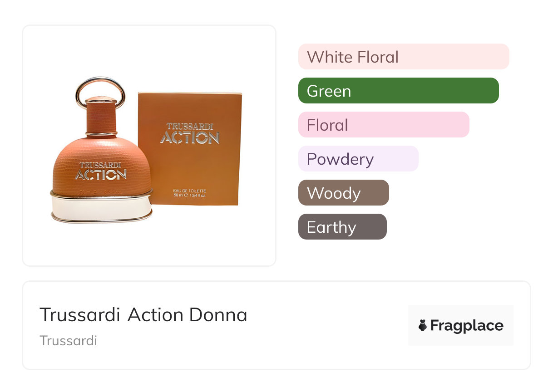The height and width of the screenshot is (392, 553).
Task: Select the Earthy accord bar
Action: pyautogui.click(x=342, y=227)
